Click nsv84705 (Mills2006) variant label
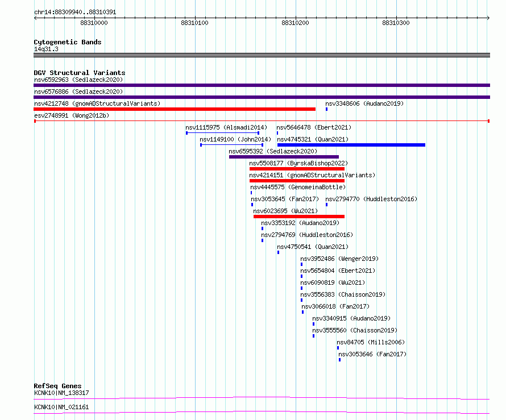This screenshot has height=420, width=506. point(371,342)
